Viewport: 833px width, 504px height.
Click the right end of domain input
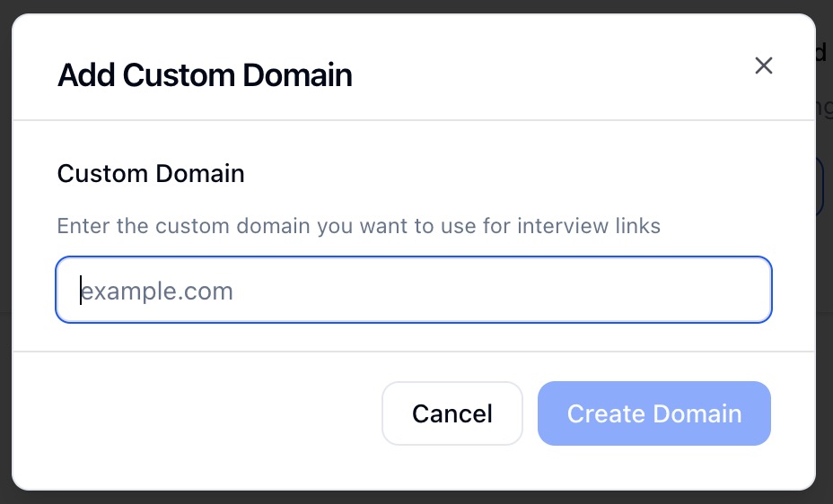(x=745, y=290)
